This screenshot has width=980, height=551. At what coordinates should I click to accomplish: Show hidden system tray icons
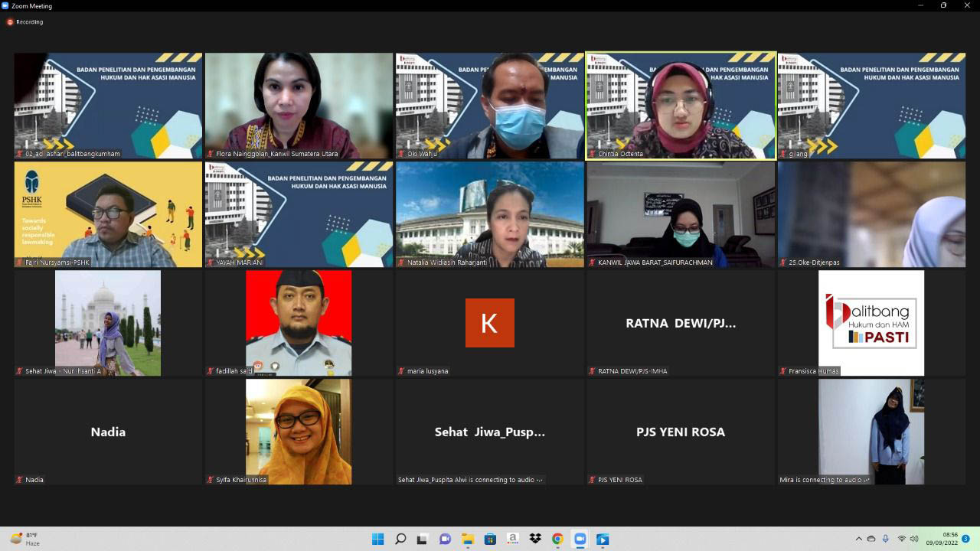click(858, 539)
